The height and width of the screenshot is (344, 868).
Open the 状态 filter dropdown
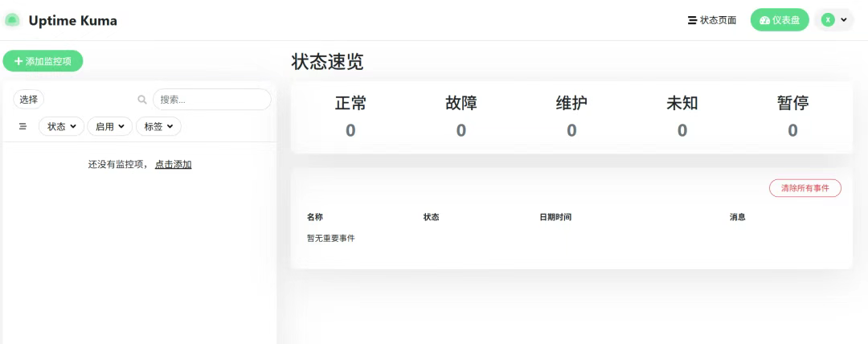61,126
